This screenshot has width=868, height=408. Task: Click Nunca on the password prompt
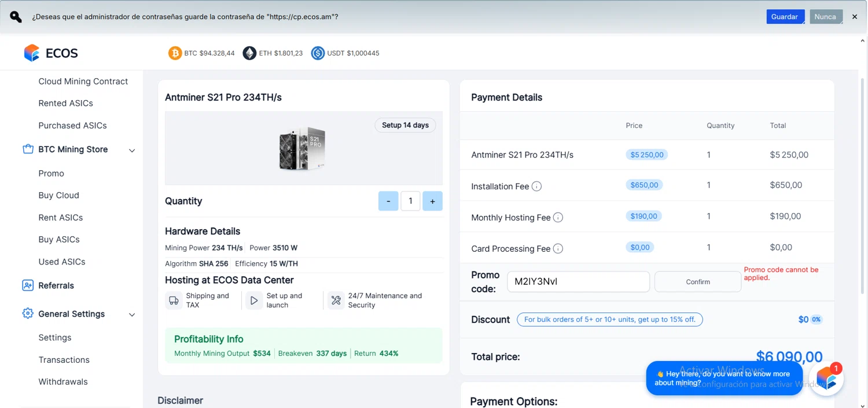tap(826, 17)
